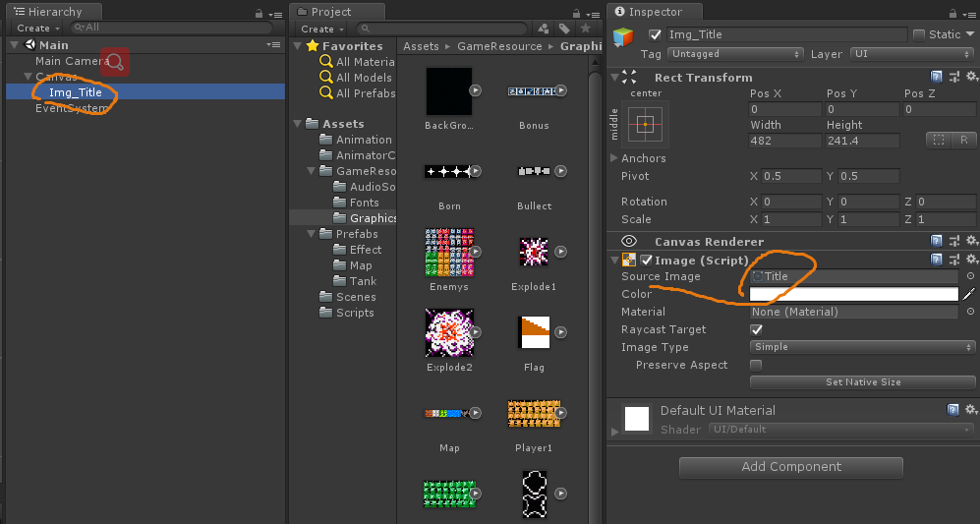
Task: Click the Hierarchy panel lock icon
Action: (259, 13)
